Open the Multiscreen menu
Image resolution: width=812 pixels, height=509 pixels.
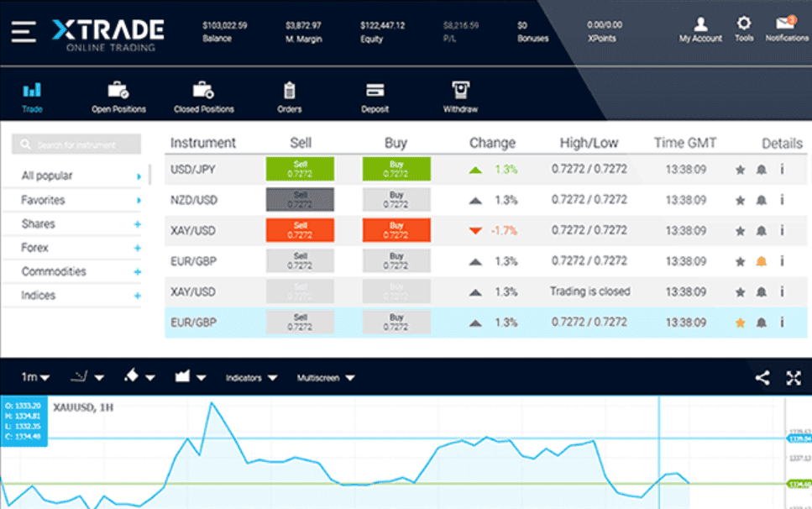coord(324,377)
